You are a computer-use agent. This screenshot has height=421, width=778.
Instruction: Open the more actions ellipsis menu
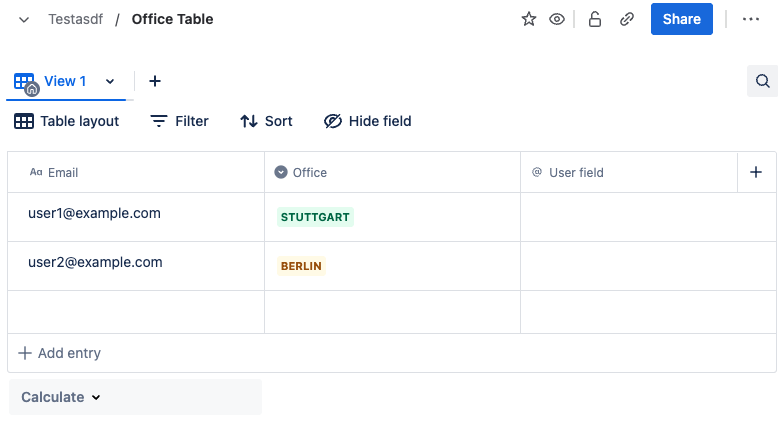[751, 19]
